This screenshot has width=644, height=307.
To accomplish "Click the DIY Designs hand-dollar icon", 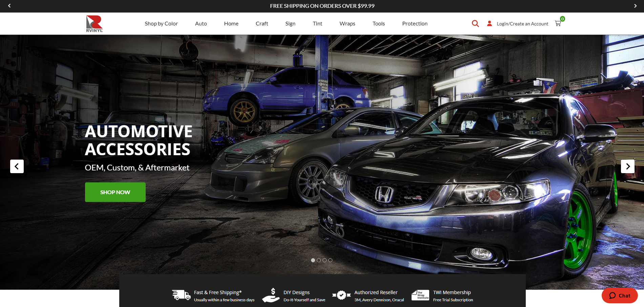I will click(271, 295).
